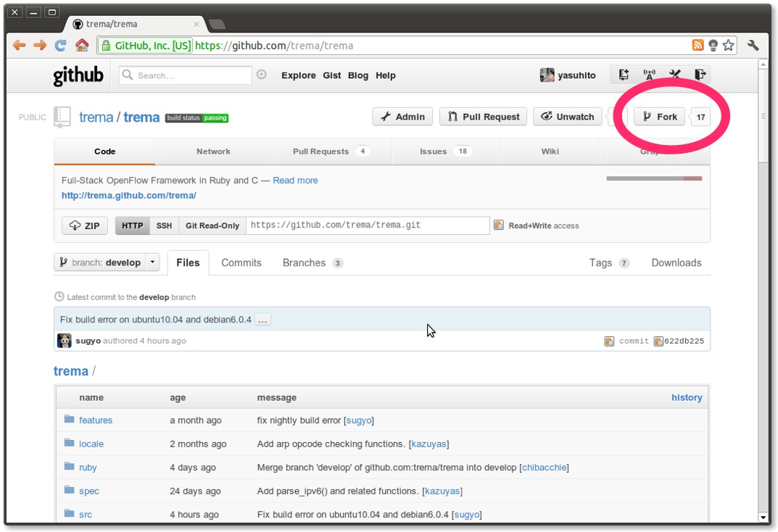Image resolution: width=778 pixels, height=532 pixels.
Task: Open notifications broadcast icon in header
Action: [x=649, y=75]
